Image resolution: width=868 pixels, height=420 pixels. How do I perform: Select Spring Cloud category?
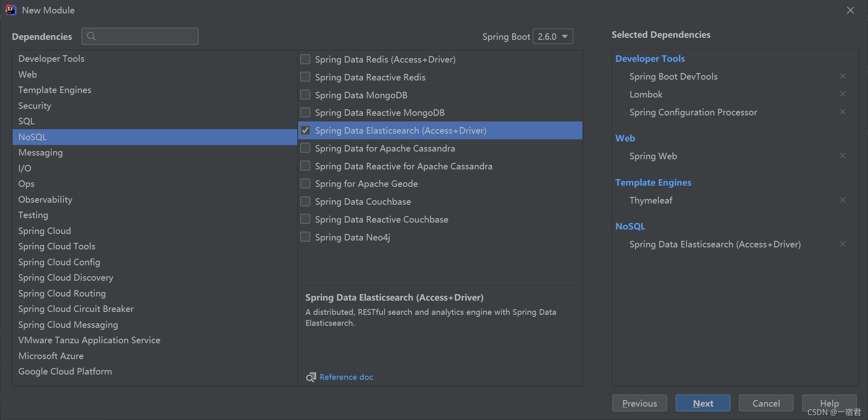click(x=155, y=231)
